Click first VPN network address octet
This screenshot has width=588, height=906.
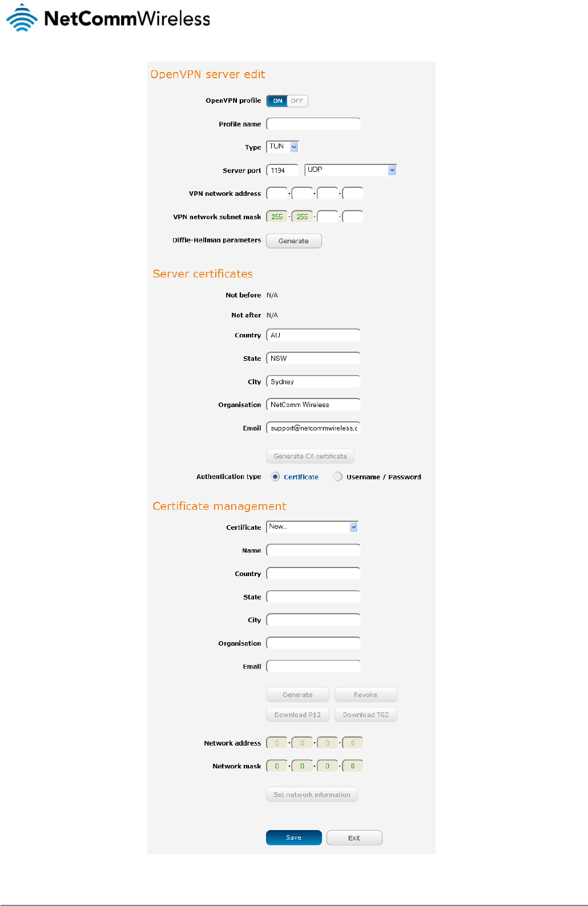point(277,194)
